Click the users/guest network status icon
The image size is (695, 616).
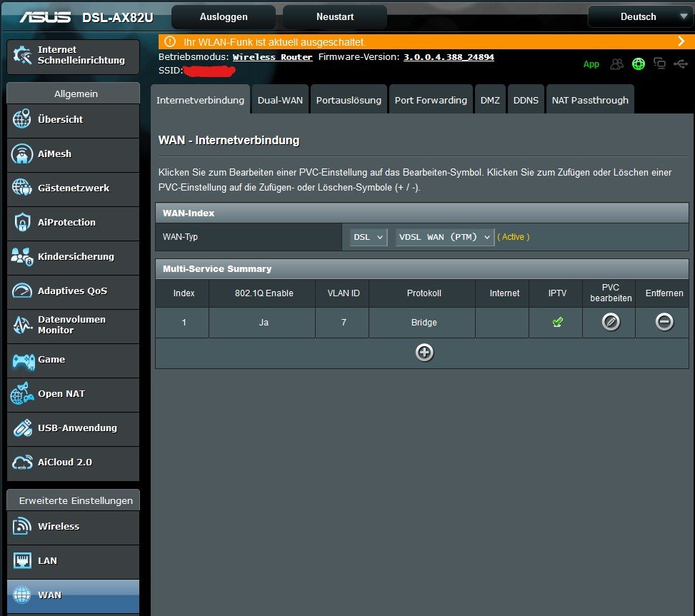(616, 64)
